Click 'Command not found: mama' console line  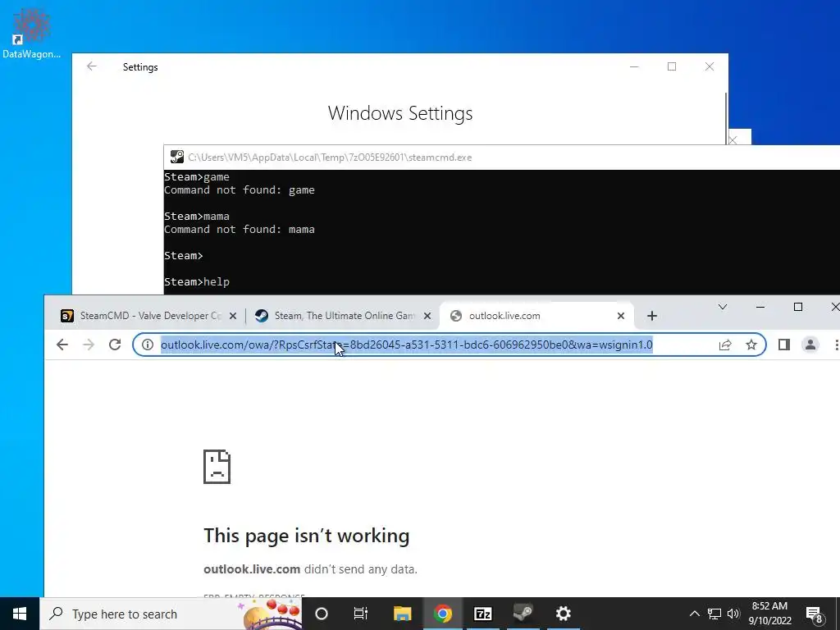pyautogui.click(x=240, y=230)
